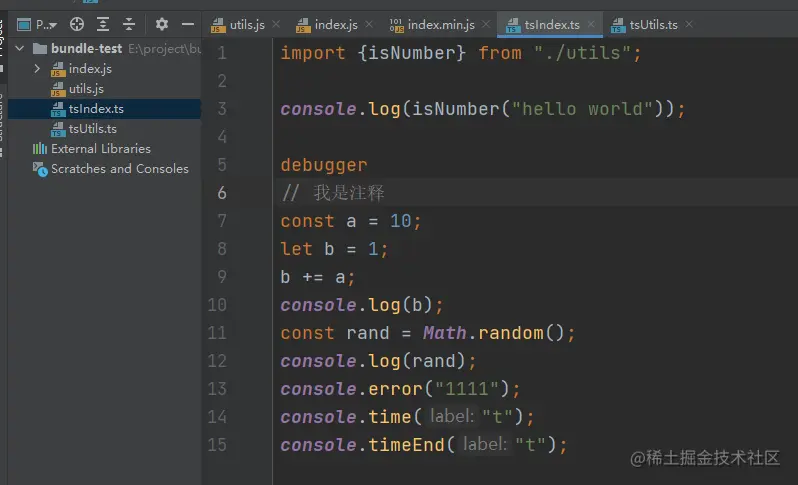Click the External Libraries bar-chart icon
The image size is (798, 485).
tap(40, 149)
